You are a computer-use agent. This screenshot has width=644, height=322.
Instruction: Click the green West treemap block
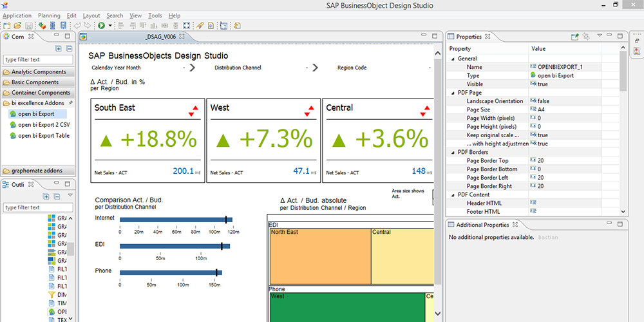click(x=348, y=307)
